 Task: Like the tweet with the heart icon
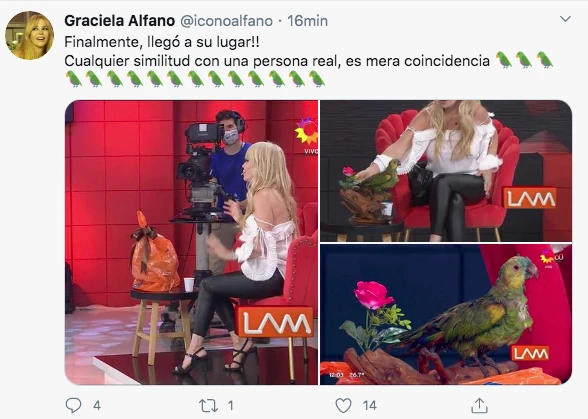coord(343,405)
